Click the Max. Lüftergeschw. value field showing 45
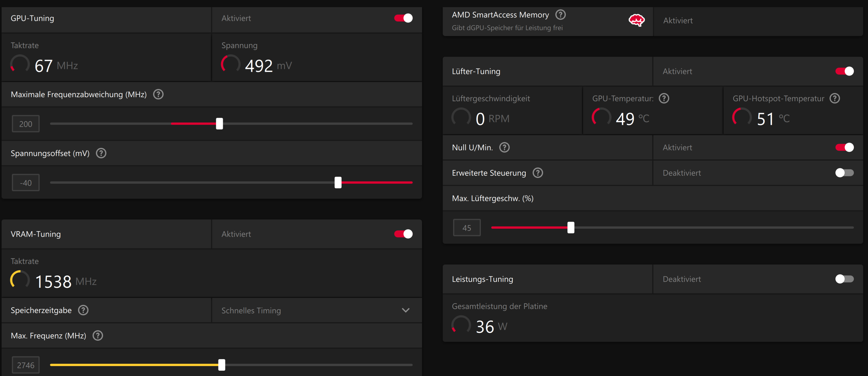This screenshot has height=376, width=868. point(467,228)
